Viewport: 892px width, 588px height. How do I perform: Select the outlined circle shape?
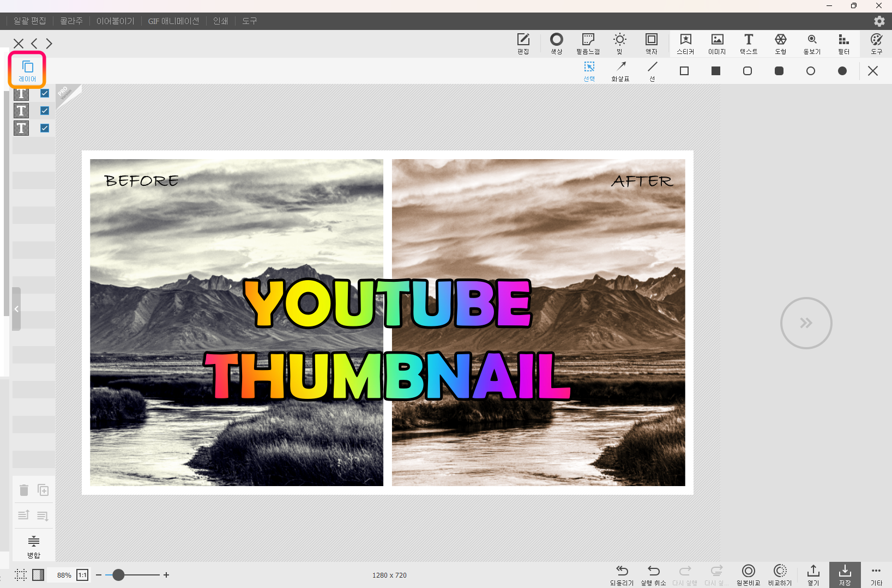click(811, 71)
